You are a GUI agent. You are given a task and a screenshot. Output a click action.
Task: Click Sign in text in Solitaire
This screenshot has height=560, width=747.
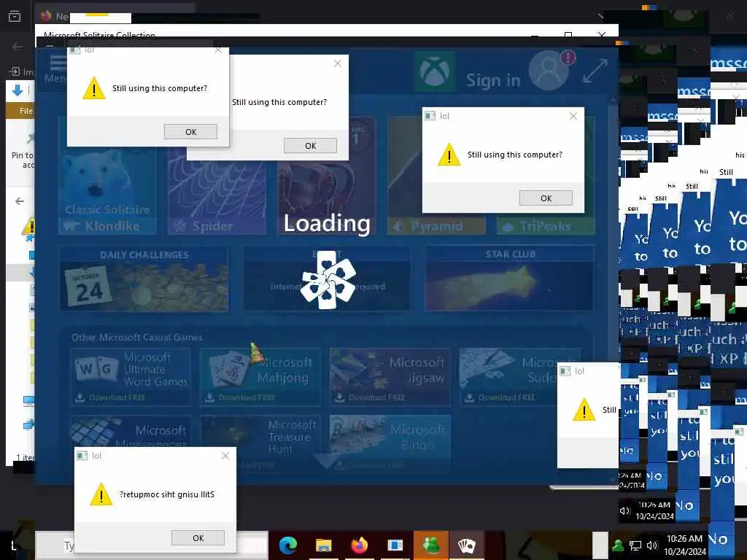click(x=493, y=80)
